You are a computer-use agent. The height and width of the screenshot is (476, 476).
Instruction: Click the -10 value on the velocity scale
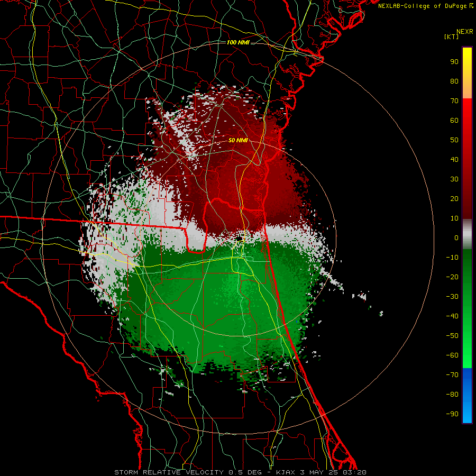(452, 258)
